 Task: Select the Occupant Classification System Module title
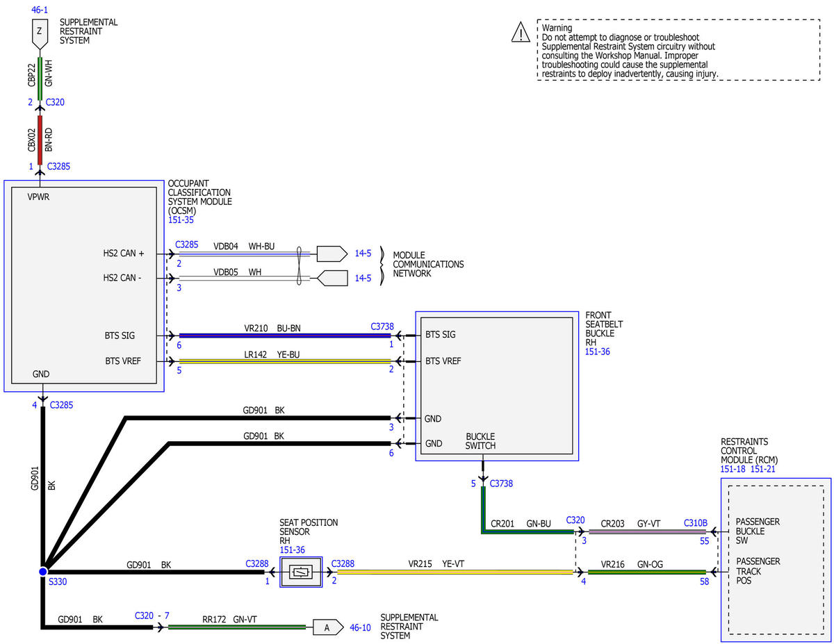pos(199,197)
